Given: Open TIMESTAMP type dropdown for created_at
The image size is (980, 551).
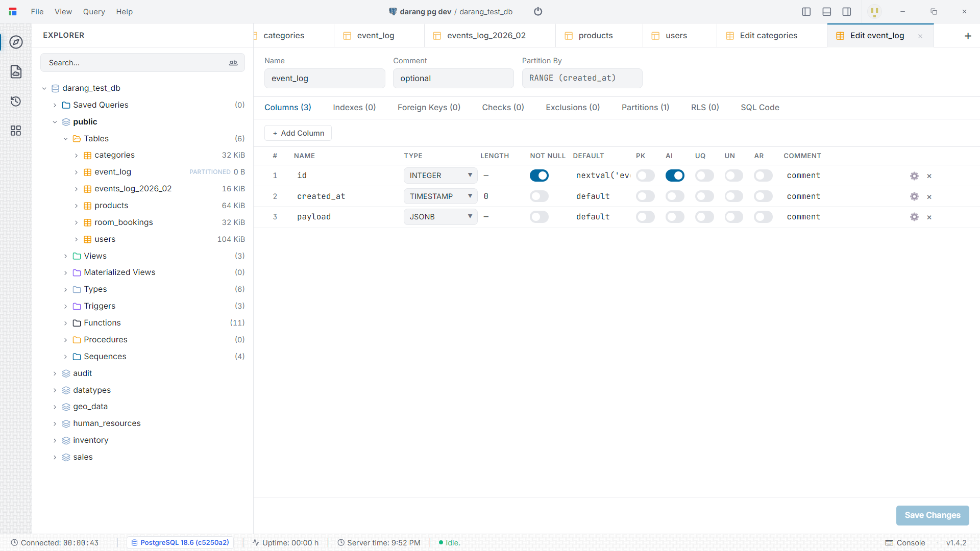Looking at the screenshot, I should (440, 196).
